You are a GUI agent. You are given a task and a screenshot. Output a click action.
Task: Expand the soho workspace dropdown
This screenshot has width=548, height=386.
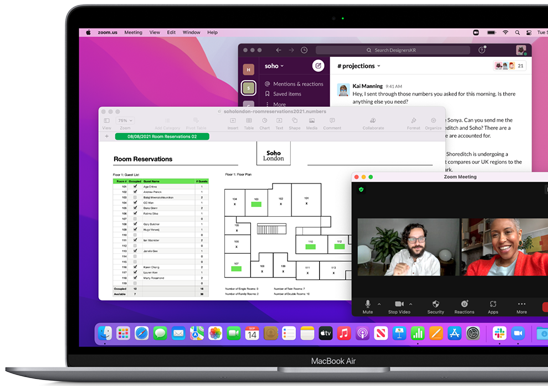(274, 66)
